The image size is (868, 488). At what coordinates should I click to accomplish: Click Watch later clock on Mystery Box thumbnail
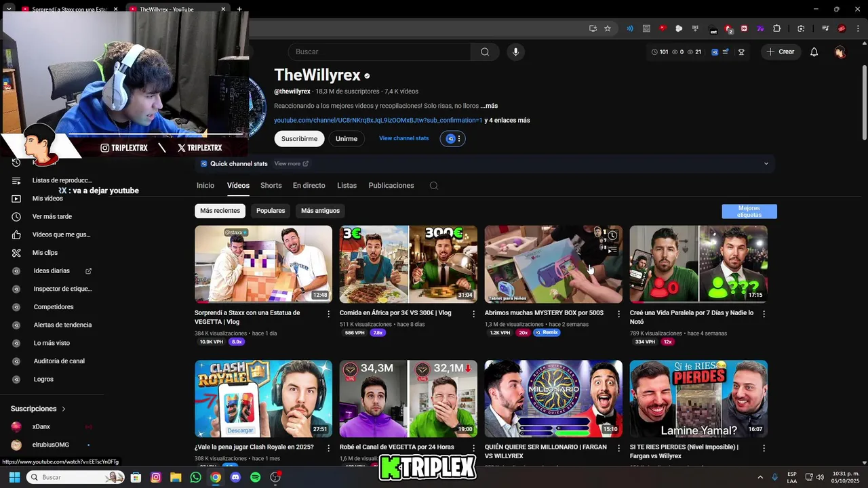click(x=612, y=235)
